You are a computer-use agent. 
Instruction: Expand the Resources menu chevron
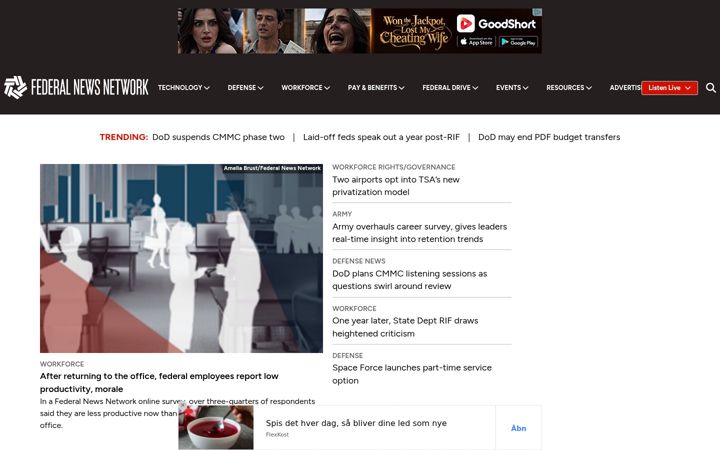point(589,88)
